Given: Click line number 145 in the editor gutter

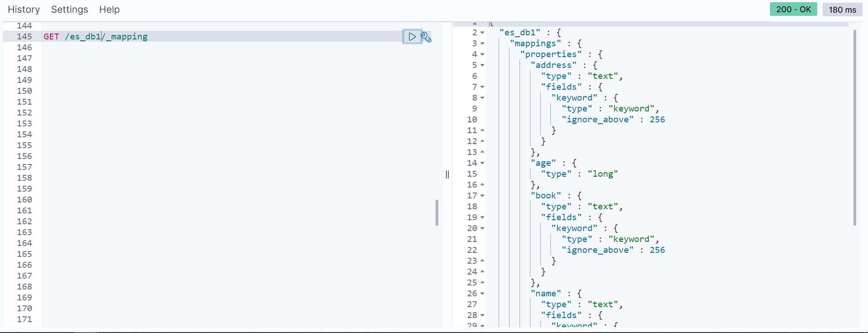Looking at the screenshot, I should click(x=25, y=36).
